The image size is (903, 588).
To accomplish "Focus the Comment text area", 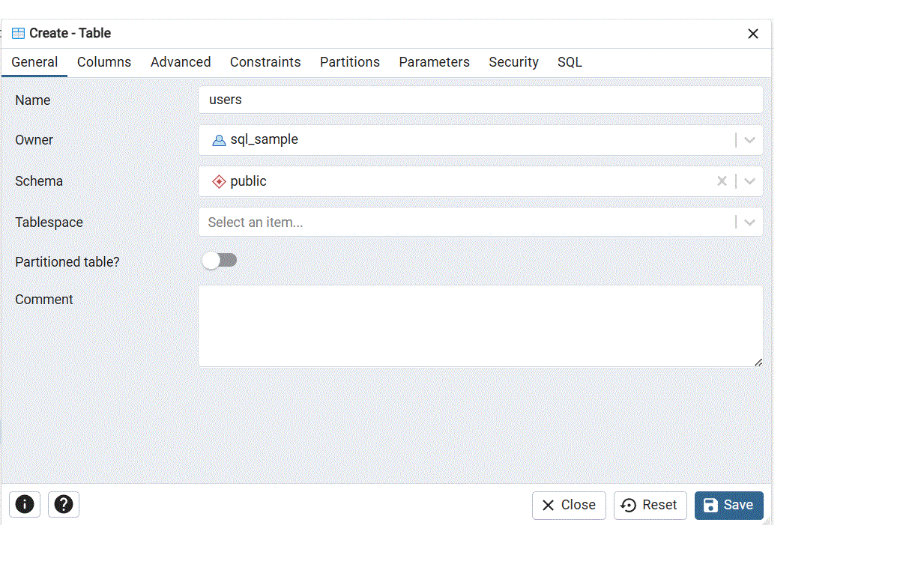I will point(480,326).
